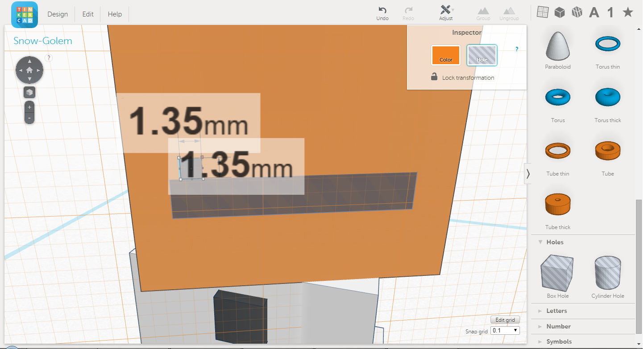The image size is (644, 349).
Task: Open the Design menu
Action: coord(58,14)
